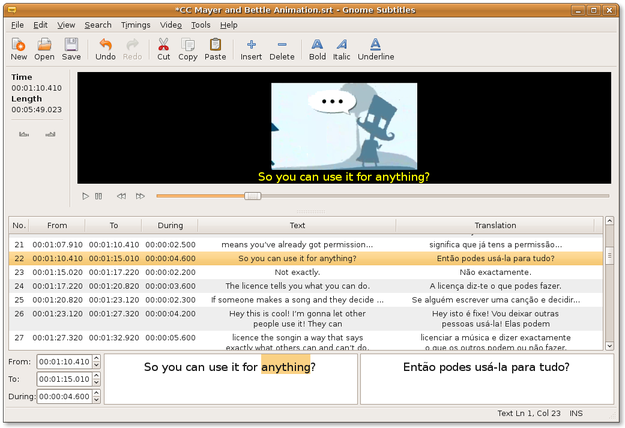The image size is (625, 428).
Task: Pause the video playback
Action: pos(98,196)
